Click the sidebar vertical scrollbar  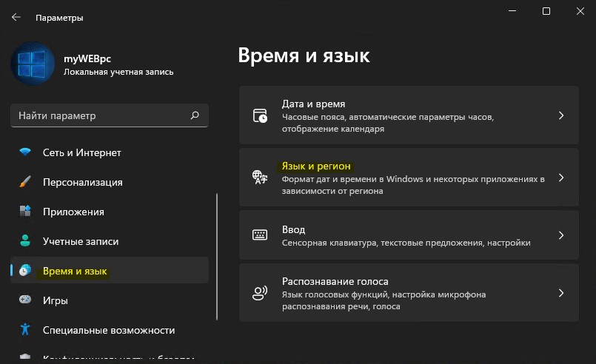tap(217, 257)
